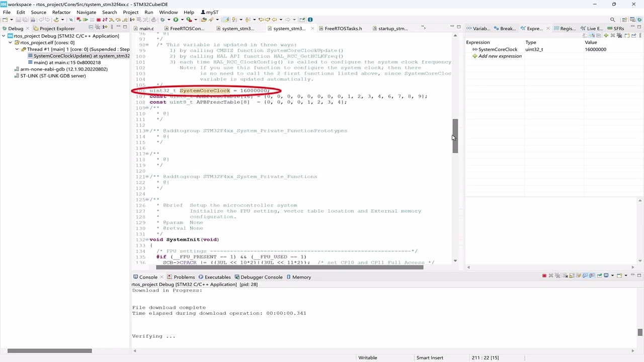Screen dimensions: 644x362
Task: Open the Project menu
Action: click(x=130, y=12)
